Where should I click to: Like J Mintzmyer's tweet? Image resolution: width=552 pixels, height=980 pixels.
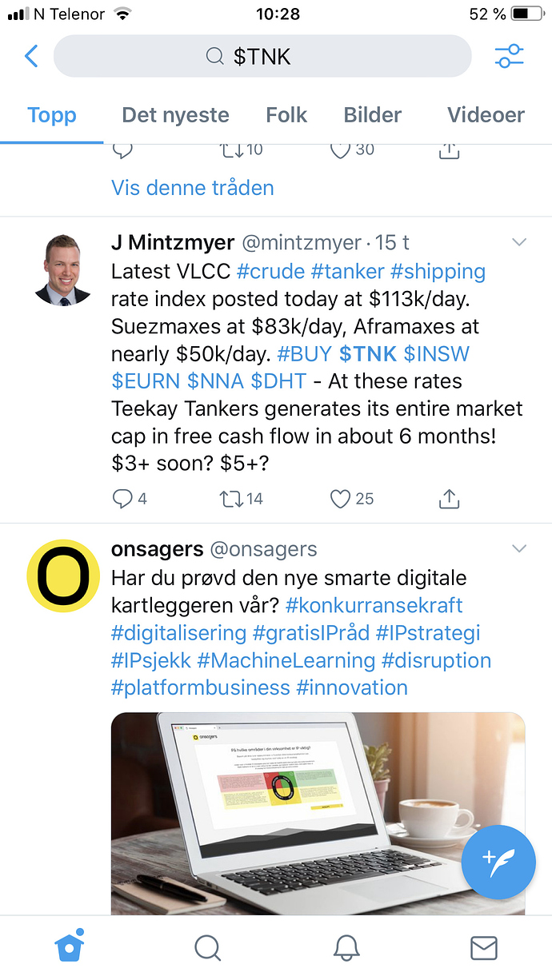341,499
